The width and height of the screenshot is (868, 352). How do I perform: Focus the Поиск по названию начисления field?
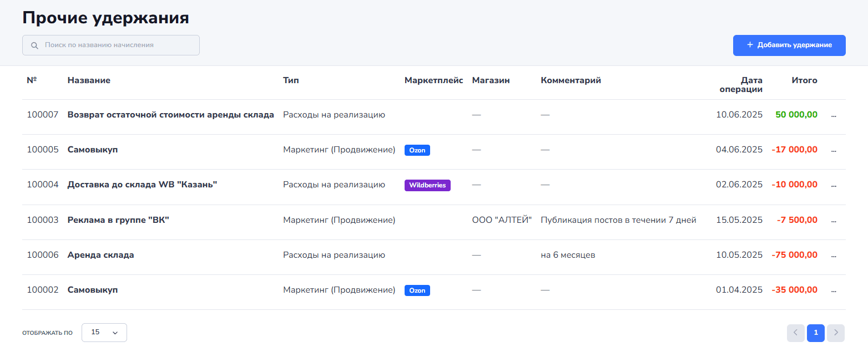(117, 45)
